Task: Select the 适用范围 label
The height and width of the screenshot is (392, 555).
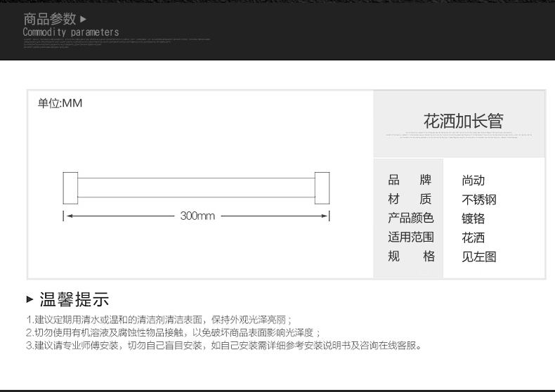Action: [x=411, y=237]
